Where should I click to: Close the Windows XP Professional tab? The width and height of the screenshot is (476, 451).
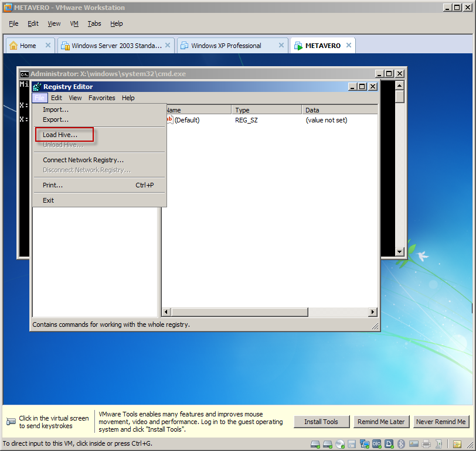point(281,45)
